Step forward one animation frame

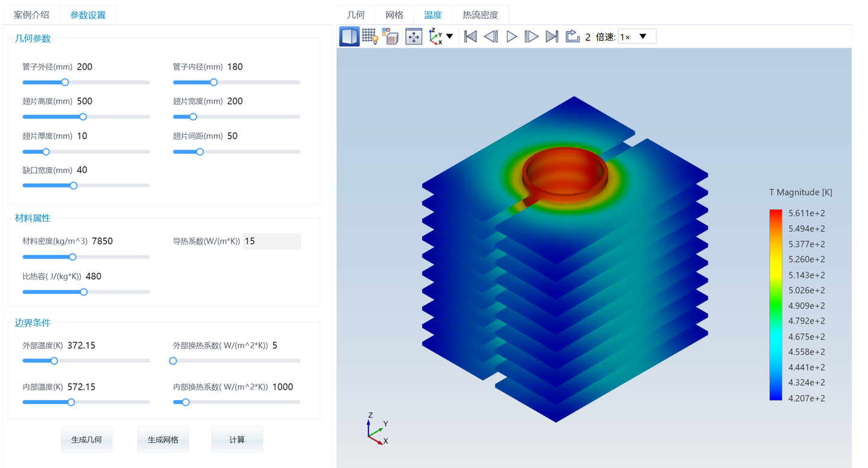tap(531, 37)
